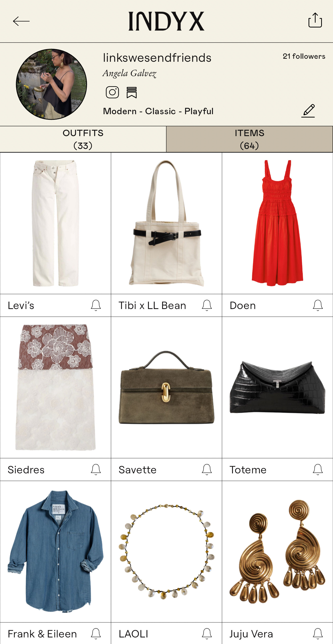Tap the profile photo avatar

51,84
